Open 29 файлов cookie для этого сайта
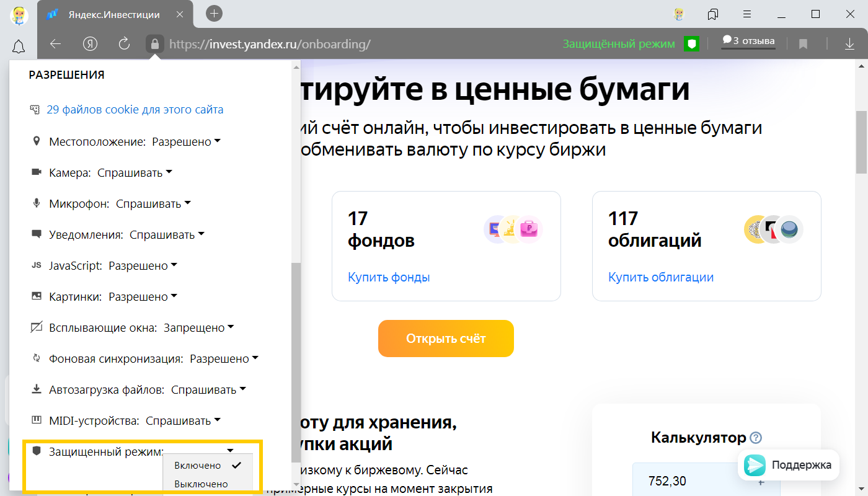This screenshot has height=496, width=868. (135, 110)
